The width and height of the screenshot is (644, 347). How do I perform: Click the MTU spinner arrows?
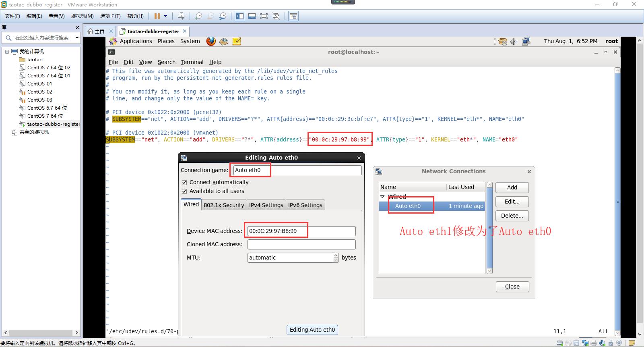[x=336, y=258]
